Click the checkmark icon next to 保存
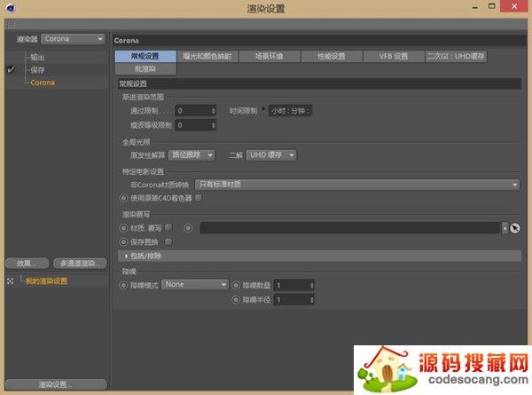Viewport: 532px width, 395px height. coord(10,69)
